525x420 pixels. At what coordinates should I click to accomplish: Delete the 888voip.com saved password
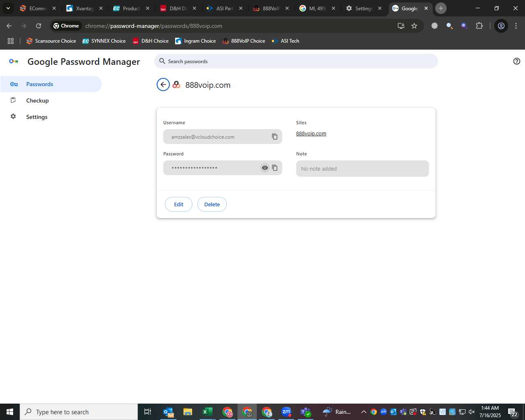[212, 204]
